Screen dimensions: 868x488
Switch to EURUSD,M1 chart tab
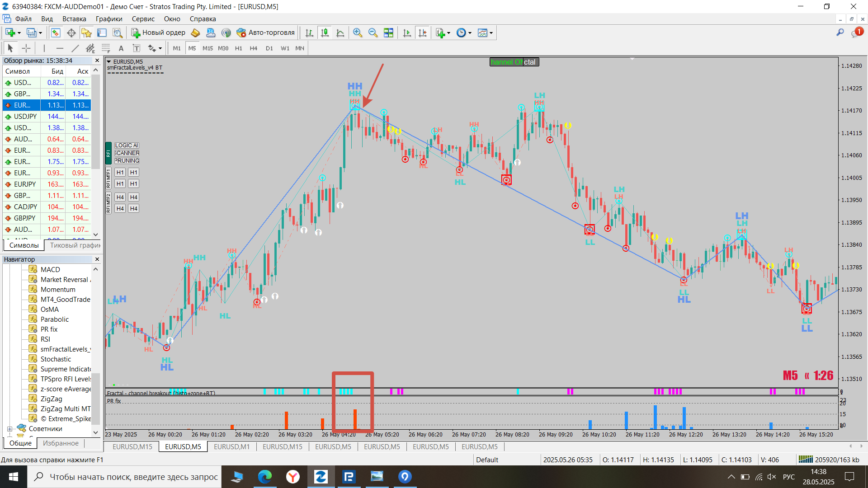(231, 446)
